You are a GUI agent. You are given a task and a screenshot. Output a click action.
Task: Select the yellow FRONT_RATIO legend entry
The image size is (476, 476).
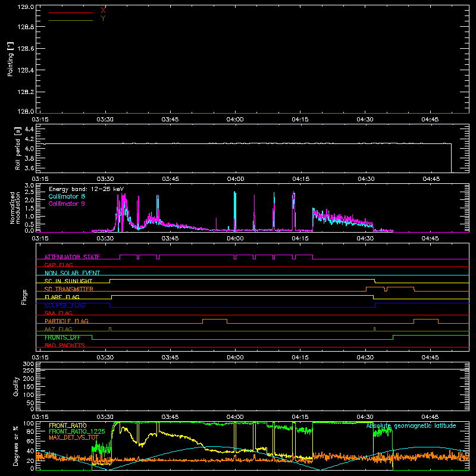68,425
